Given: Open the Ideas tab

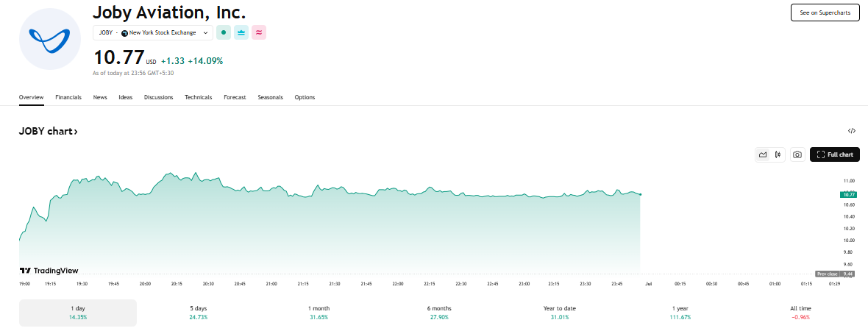Looking at the screenshot, I should [x=126, y=97].
